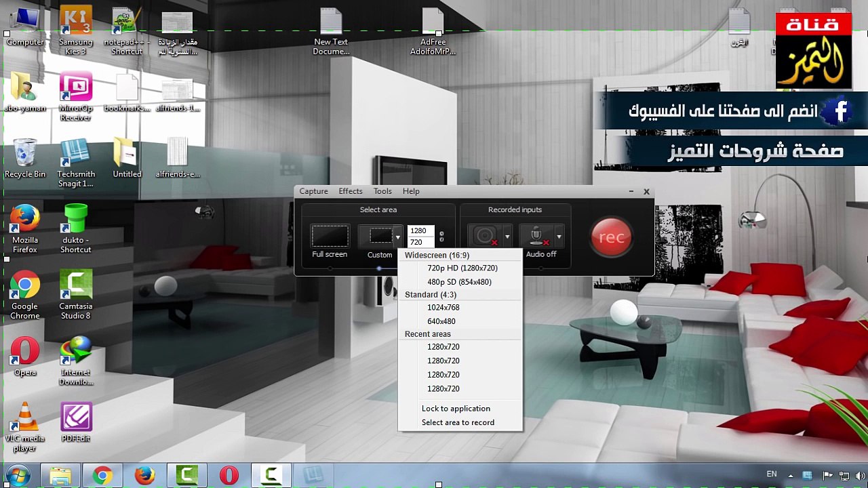This screenshot has width=868, height=488.
Task: Select the AdFree AdolfoMrP file icon
Action: (433, 31)
